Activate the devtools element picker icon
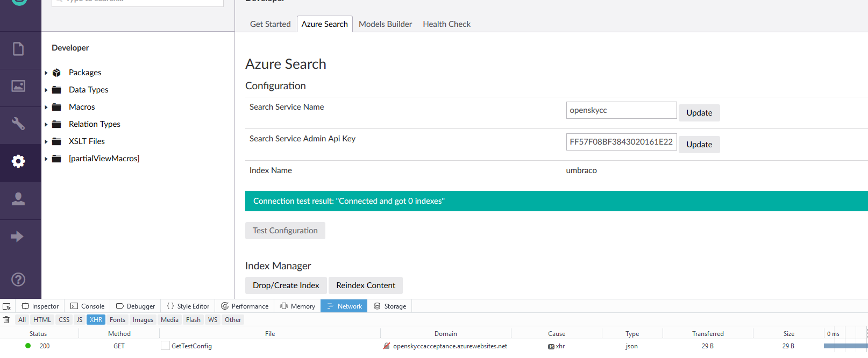Screen dimensions: 868x358 pos(7,306)
